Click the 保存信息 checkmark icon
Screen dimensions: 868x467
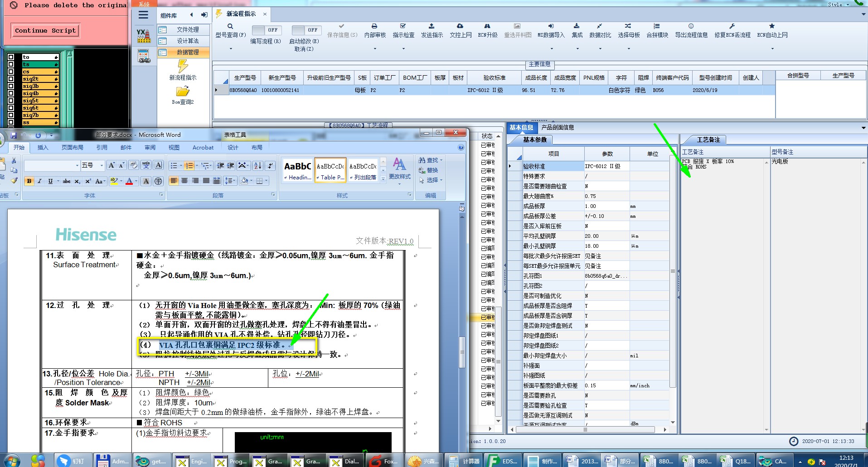point(342,26)
